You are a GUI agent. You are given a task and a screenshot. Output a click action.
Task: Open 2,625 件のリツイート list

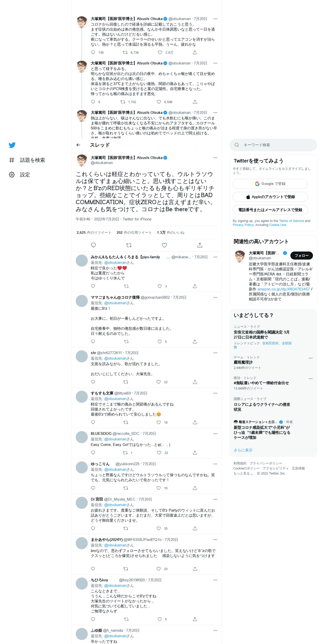coord(94,233)
